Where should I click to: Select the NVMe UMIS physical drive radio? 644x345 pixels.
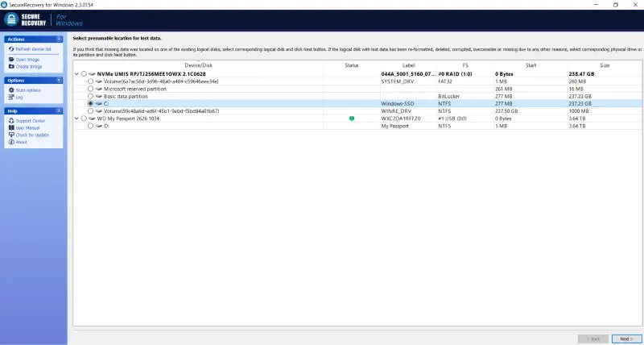tap(84, 74)
